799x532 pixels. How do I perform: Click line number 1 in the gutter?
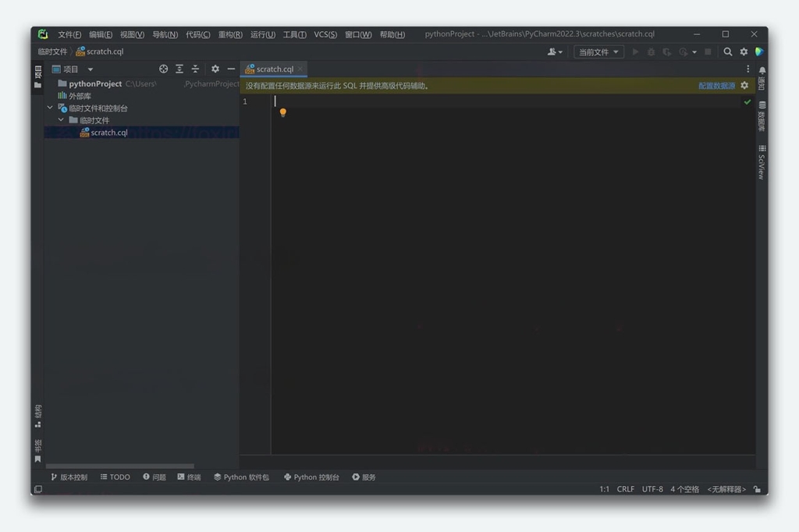[245, 101]
